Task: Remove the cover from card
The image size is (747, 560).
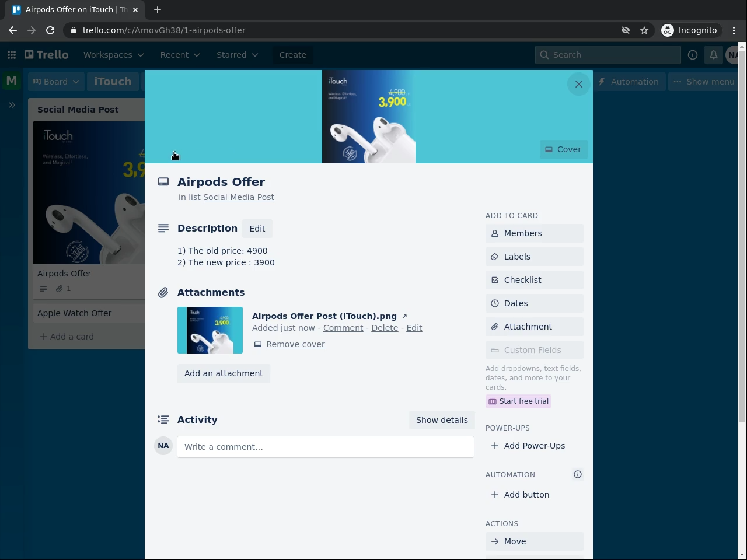Action: [x=295, y=344]
